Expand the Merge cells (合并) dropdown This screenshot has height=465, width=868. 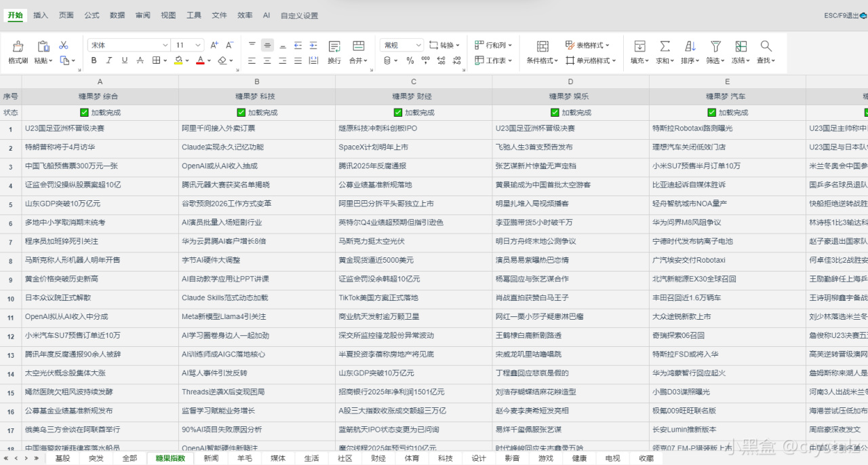pyautogui.click(x=357, y=60)
